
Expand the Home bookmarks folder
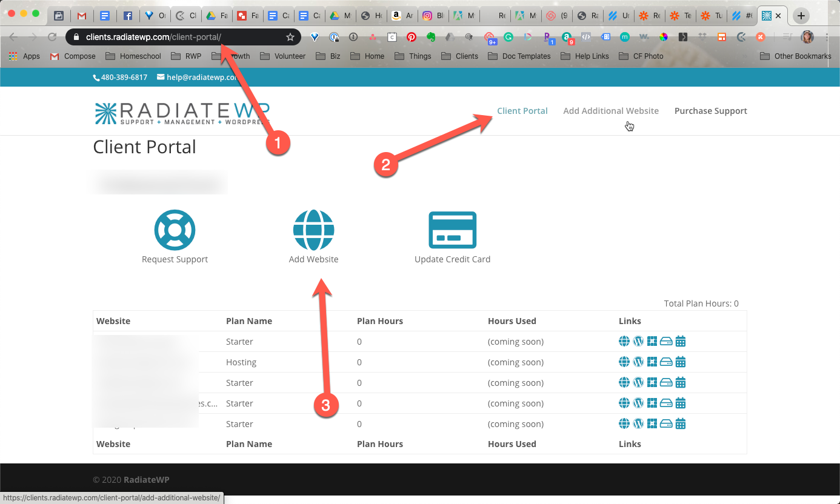(367, 56)
